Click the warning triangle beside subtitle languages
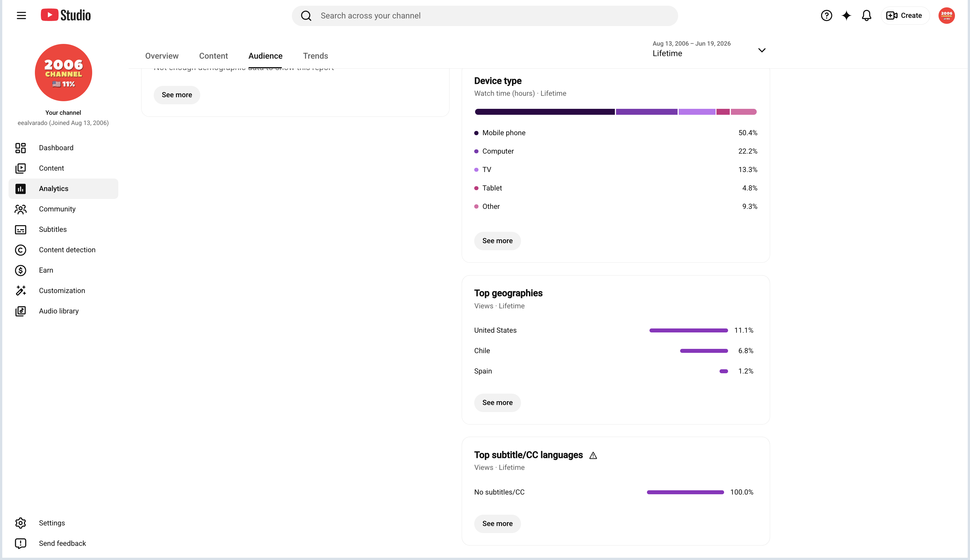The width and height of the screenshot is (970, 560). click(593, 455)
